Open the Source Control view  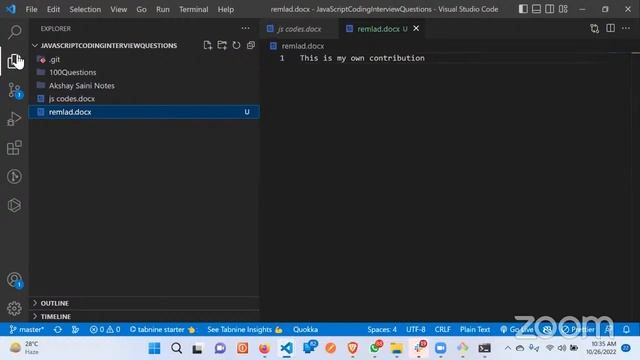pyautogui.click(x=15, y=90)
